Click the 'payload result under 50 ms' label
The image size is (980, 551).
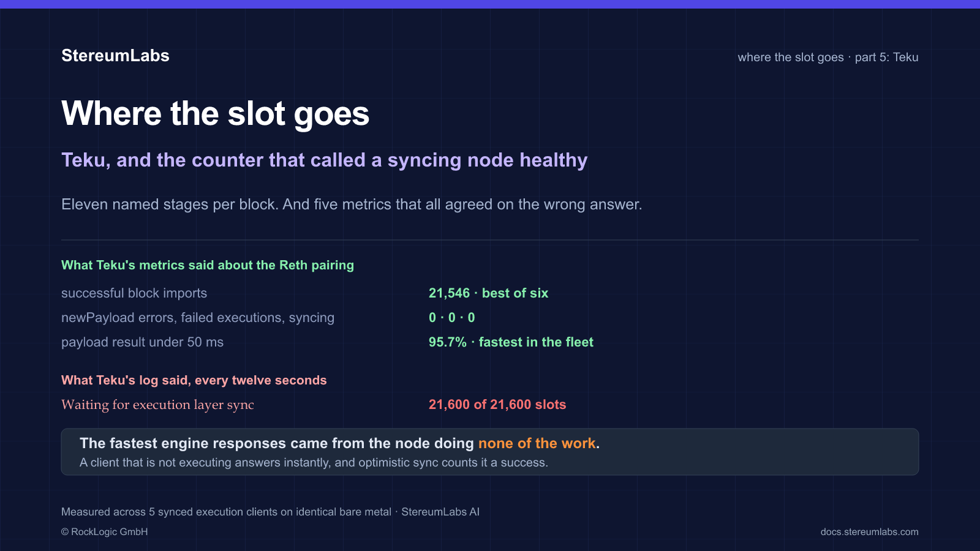click(142, 342)
